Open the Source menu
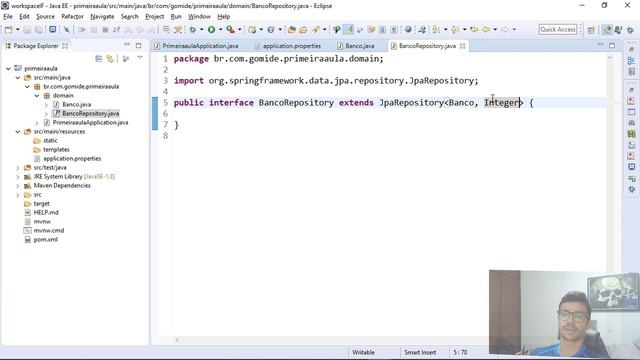Screen dimensions: 640x360 45,17
